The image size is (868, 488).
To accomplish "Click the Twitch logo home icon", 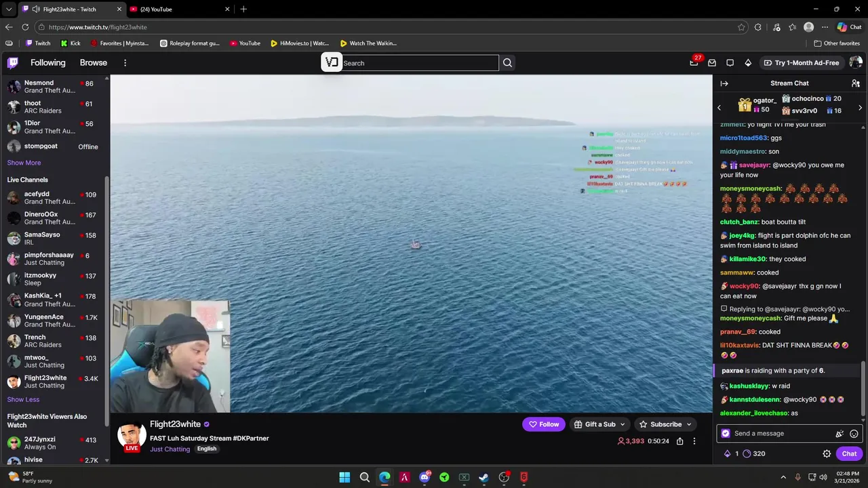I will pos(12,63).
